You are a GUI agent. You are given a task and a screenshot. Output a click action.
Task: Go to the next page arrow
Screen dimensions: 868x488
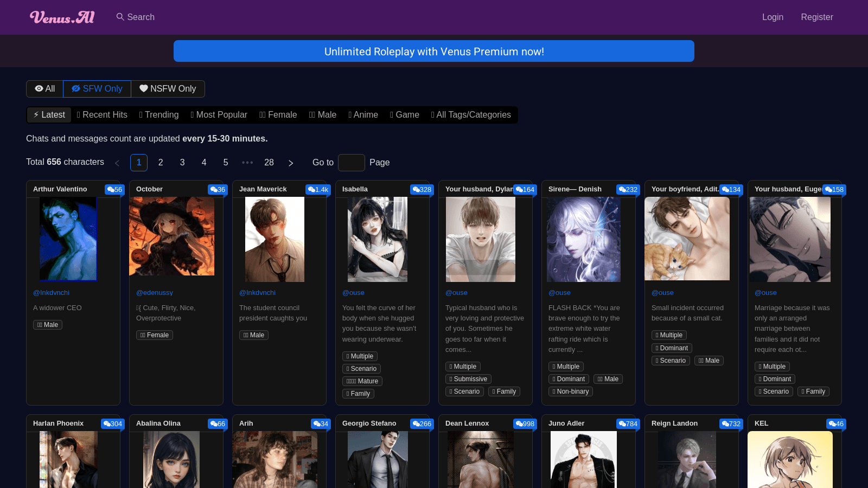(291, 163)
